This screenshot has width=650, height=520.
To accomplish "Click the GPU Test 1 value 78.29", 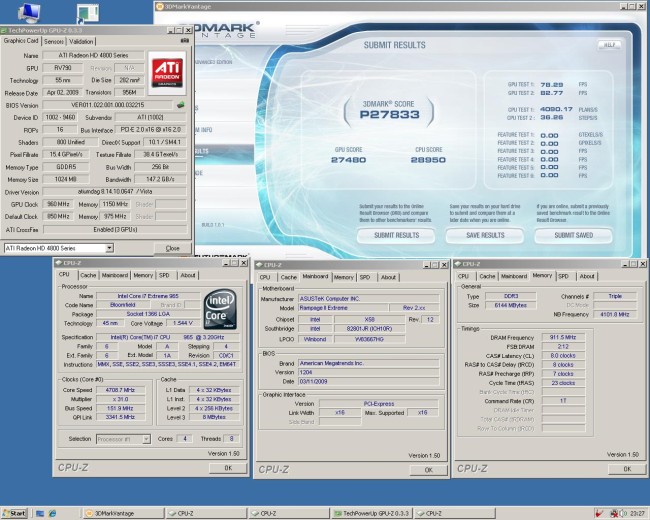I will click(x=551, y=85).
